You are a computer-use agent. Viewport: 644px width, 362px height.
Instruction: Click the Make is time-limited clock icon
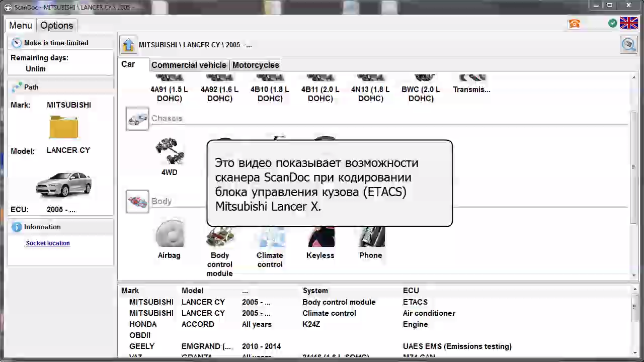17,43
